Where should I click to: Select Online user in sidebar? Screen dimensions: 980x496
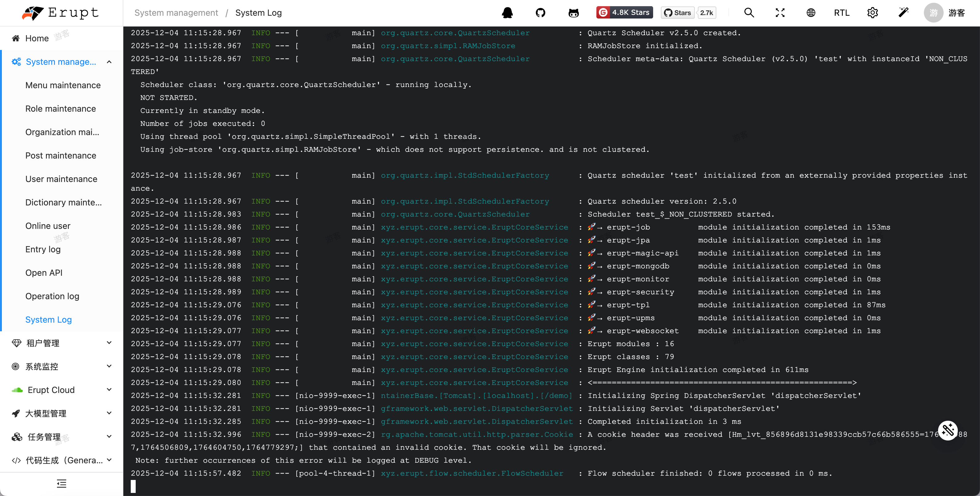click(48, 226)
